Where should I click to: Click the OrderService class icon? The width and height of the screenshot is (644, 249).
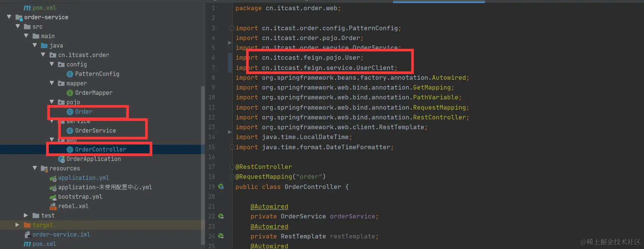(x=70, y=131)
